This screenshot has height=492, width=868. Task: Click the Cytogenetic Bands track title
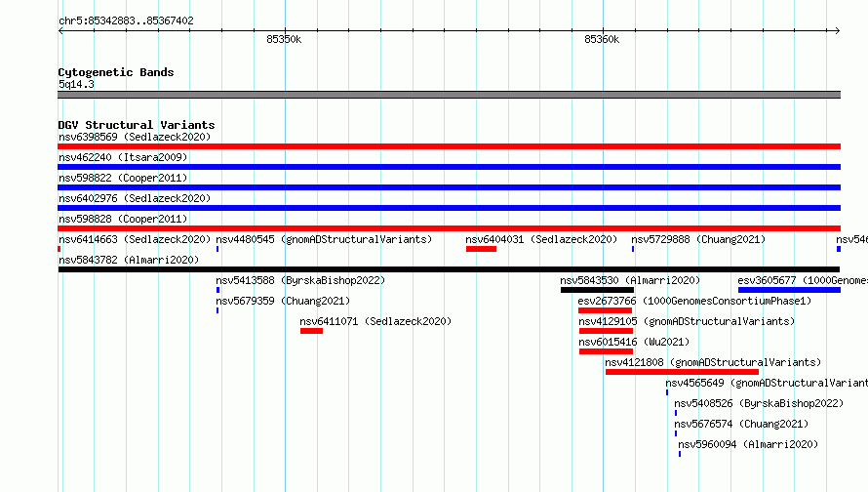pyautogui.click(x=116, y=72)
